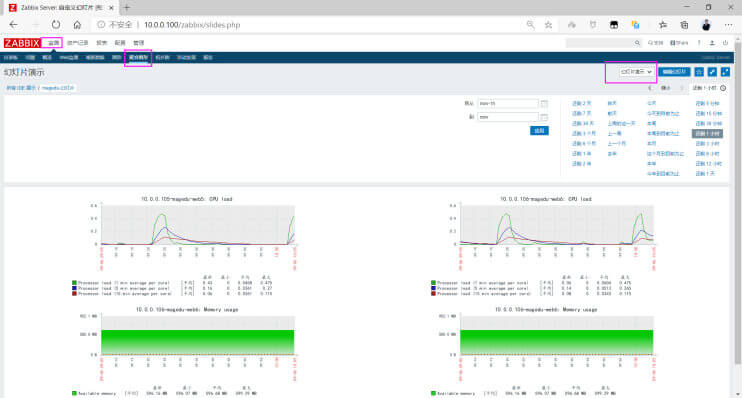Select the highlighted Screens submenu item

138,58
